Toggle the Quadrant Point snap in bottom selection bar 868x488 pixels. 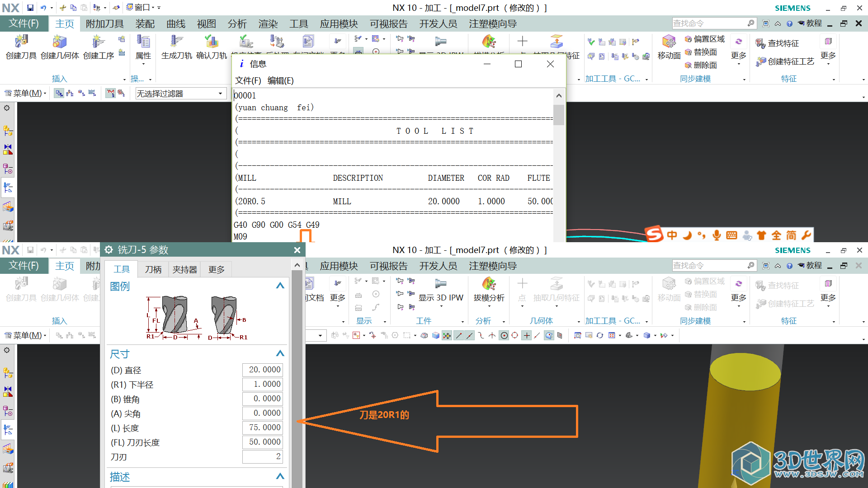tap(514, 335)
